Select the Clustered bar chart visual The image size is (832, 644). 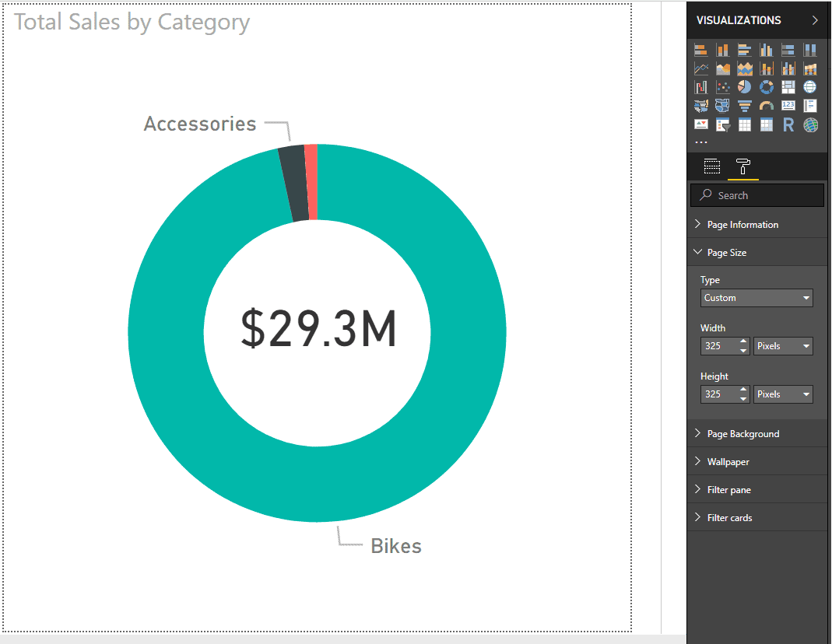click(745, 51)
